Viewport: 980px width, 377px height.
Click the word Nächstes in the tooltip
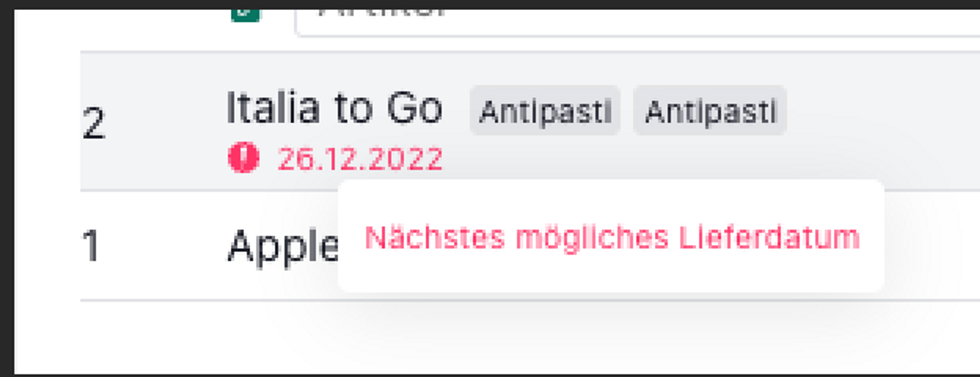[435, 237]
